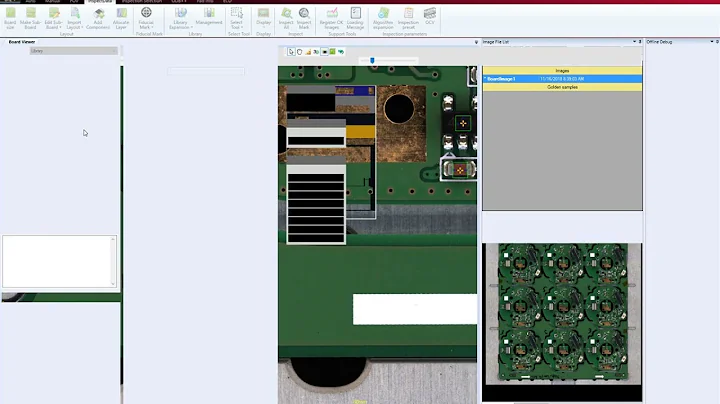Open the Board Viewer panel dropdown arrow
The width and height of the screenshot is (720, 404).
click(x=476, y=42)
